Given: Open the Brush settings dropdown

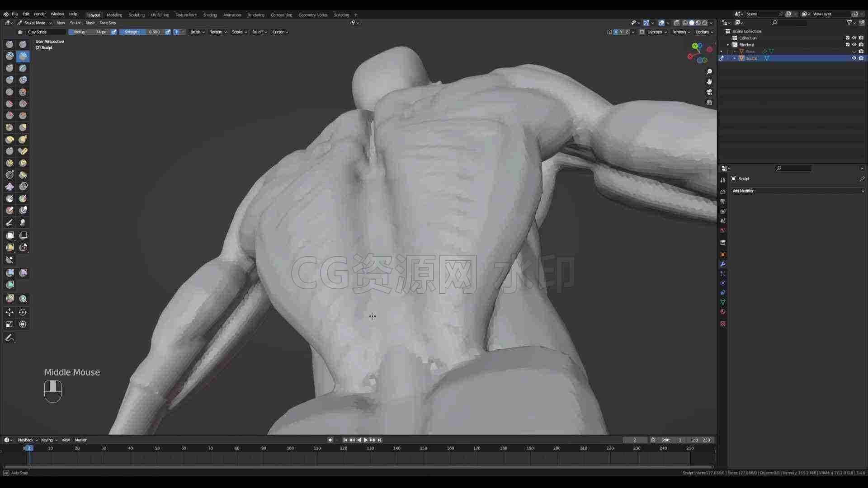Looking at the screenshot, I should (198, 32).
